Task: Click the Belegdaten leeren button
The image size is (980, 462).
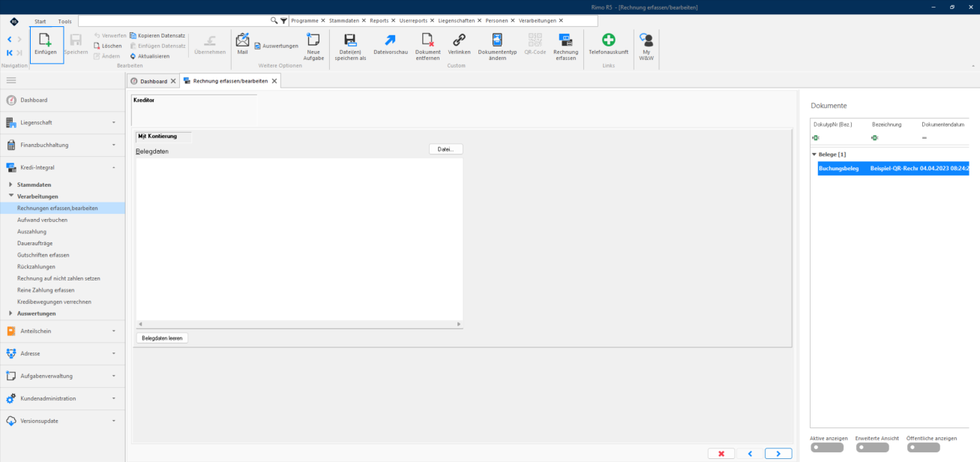Action: click(162, 338)
